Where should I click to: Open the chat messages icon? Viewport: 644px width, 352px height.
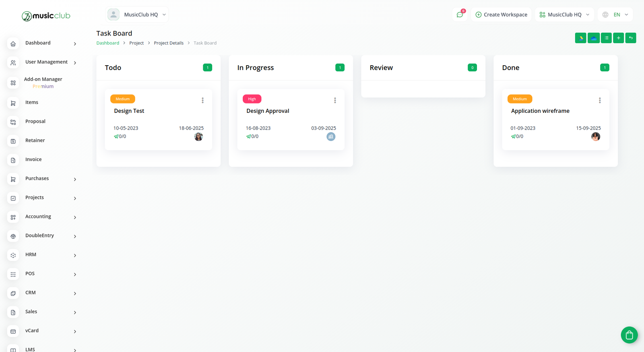point(460,14)
